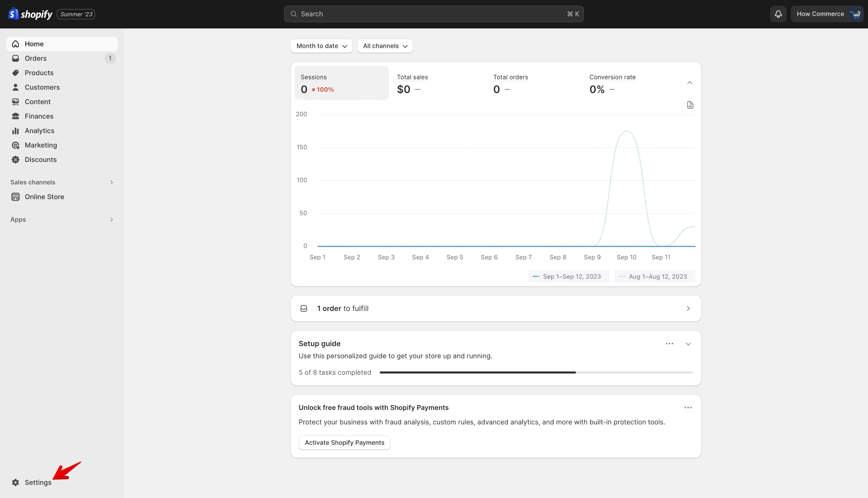
Task: Click the Summer '23 edition badge
Action: pos(76,14)
